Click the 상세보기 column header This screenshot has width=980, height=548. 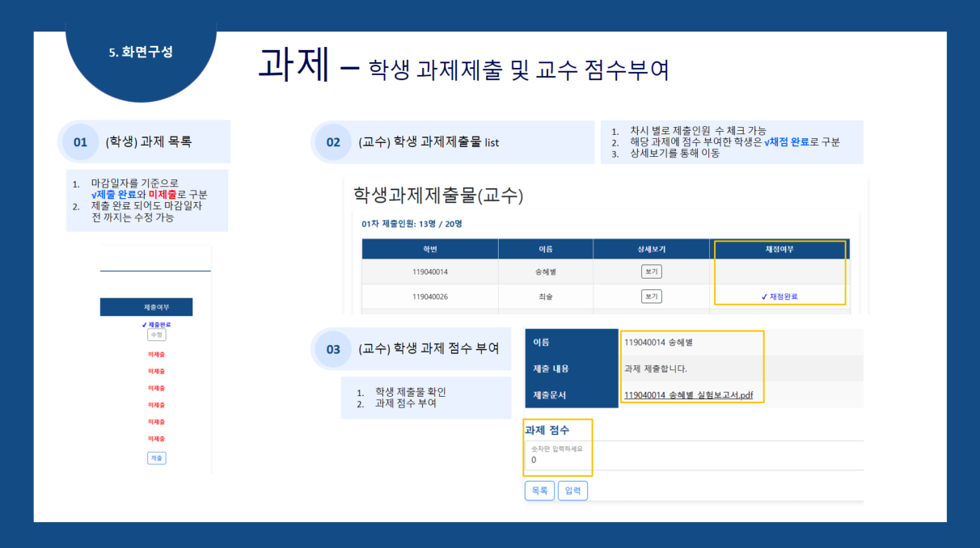(x=651, y=249)
